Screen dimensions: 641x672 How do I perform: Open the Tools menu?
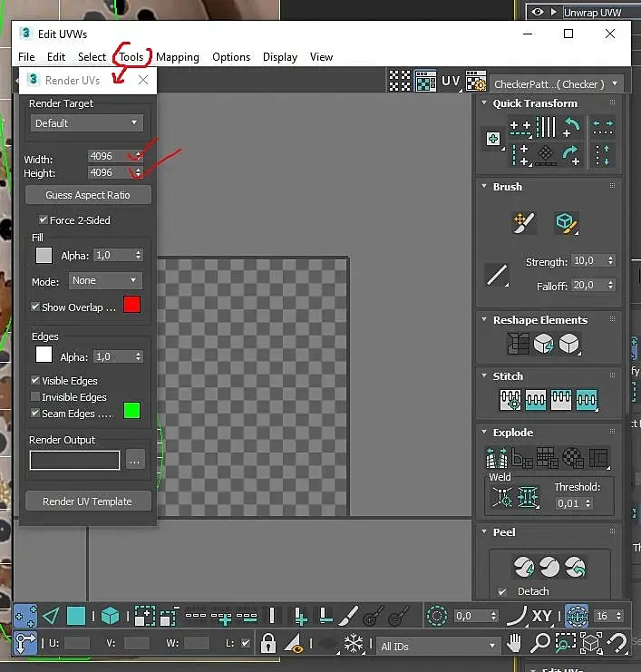(131, 57)
